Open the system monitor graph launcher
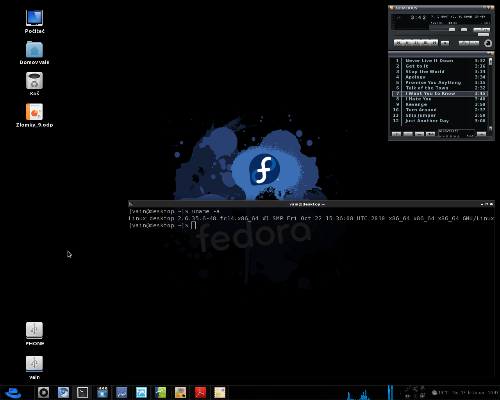500x400 pixels. (x=122, y=393)
